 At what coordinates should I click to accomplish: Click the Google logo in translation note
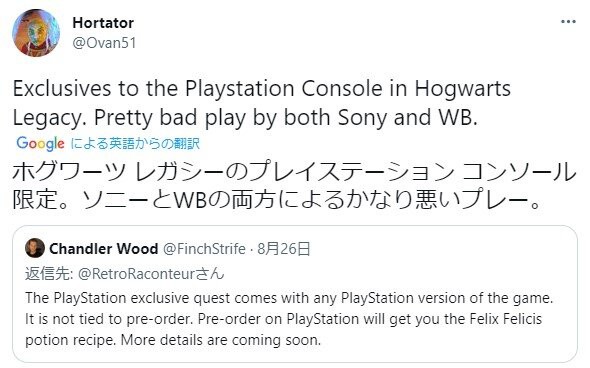[x=40, y=144]
